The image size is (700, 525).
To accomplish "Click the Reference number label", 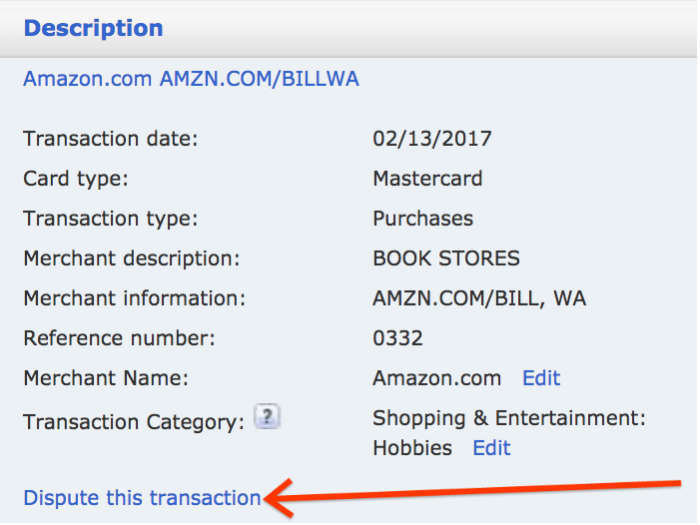I will pyautogui.click(x=119, y=338).
